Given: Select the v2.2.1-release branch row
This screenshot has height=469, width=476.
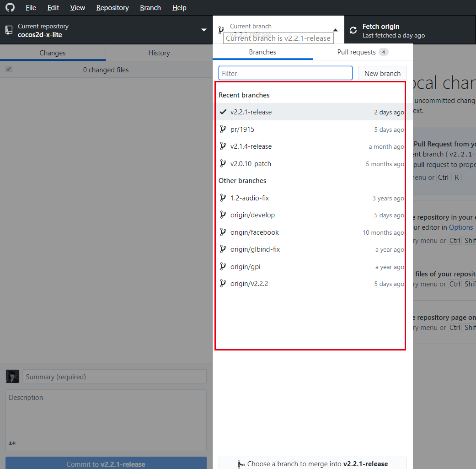Looking at the screenshot, I should [x=313, y=112].
